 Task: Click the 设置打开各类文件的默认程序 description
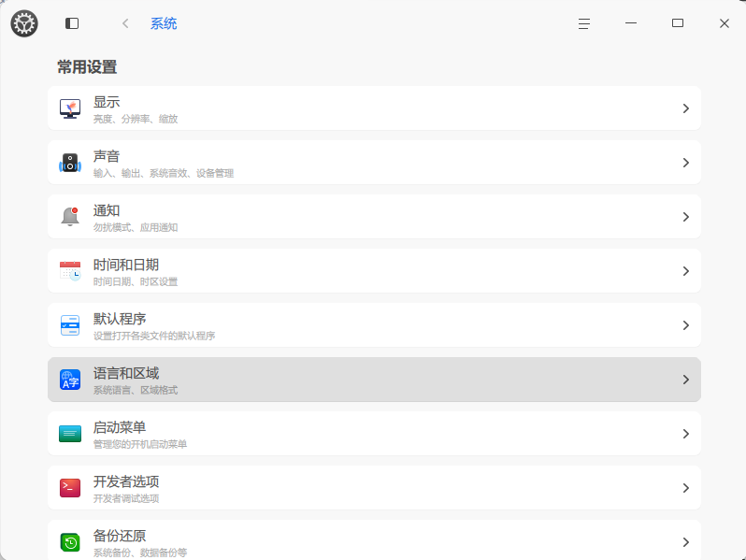(154, 336)
